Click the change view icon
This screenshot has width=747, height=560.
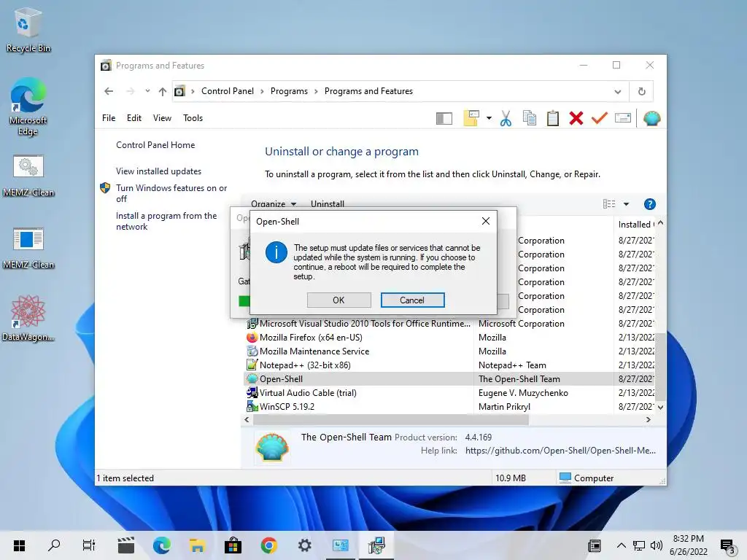pyautogui.click(x=609, y=204)
